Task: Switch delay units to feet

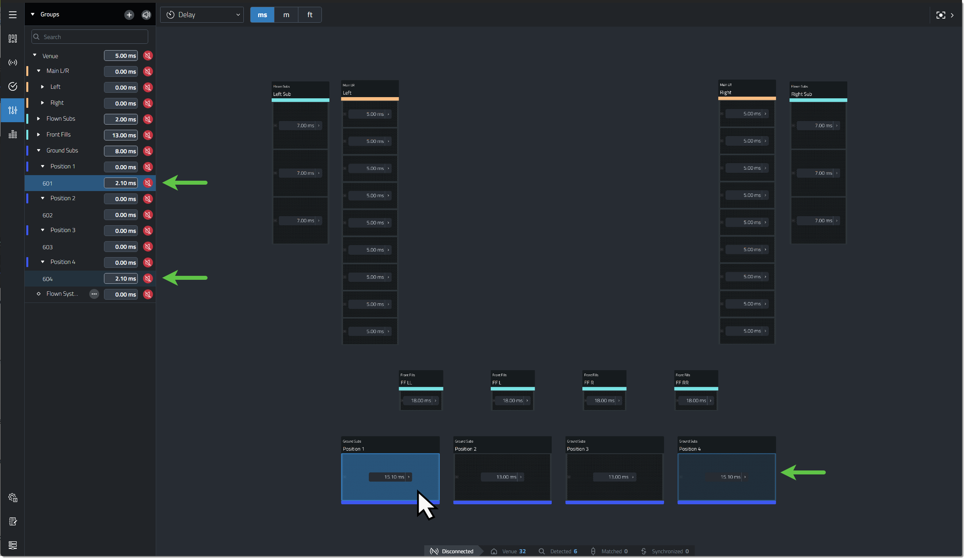Action: [x=310, y=15]
